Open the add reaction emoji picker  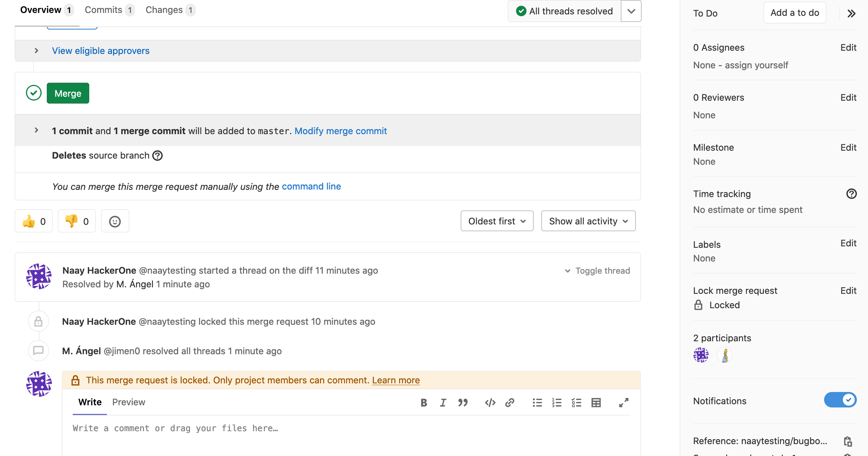115,222
